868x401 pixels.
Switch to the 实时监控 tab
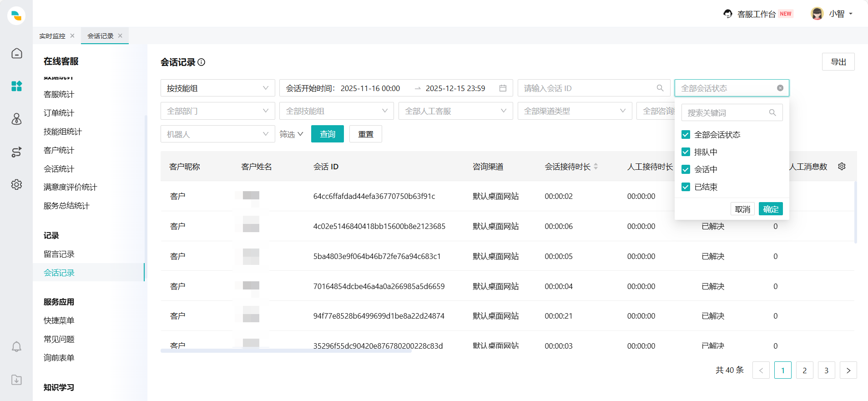pos(52,36)
